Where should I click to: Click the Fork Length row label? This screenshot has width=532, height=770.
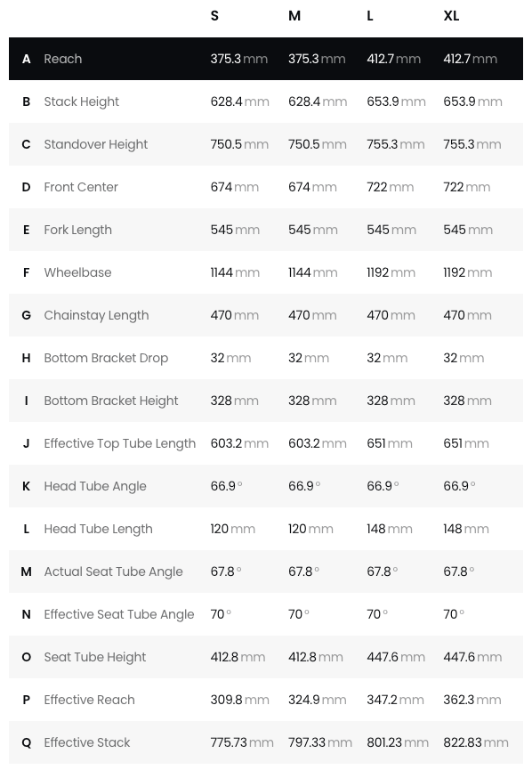point(78,230)
